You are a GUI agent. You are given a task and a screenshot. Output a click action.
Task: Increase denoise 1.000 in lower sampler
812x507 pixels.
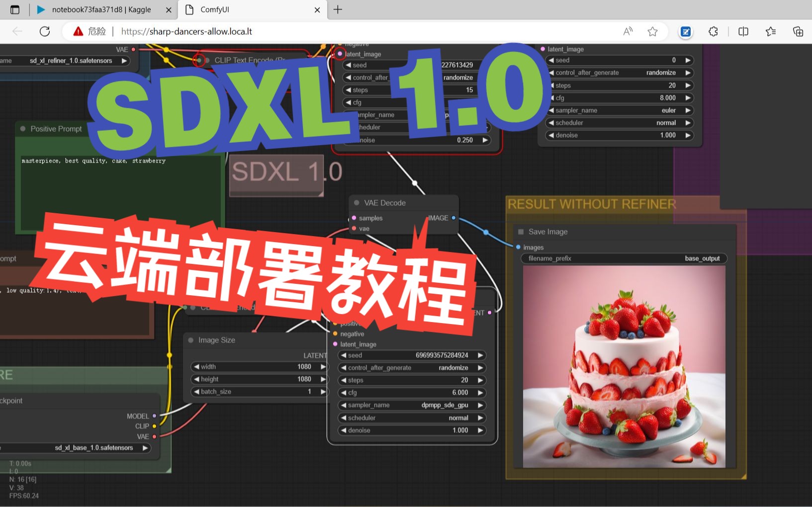(x=480, y=430)
